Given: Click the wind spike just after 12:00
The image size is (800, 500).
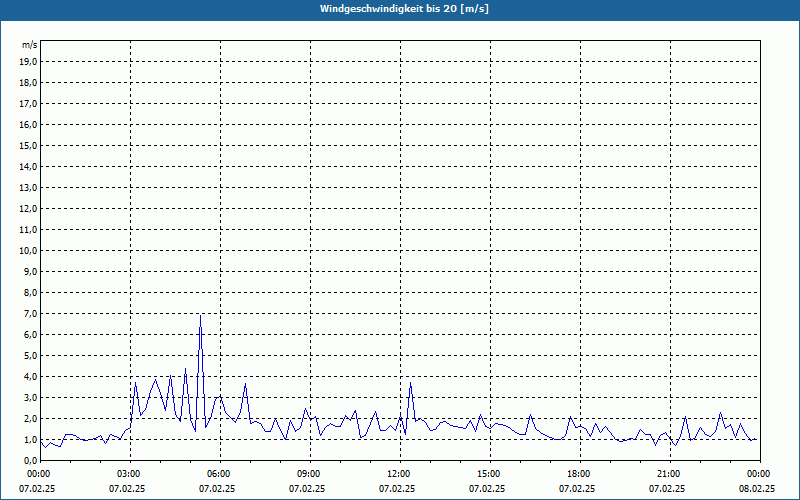Looking at the screenshot, I should (x=410, y=383).
